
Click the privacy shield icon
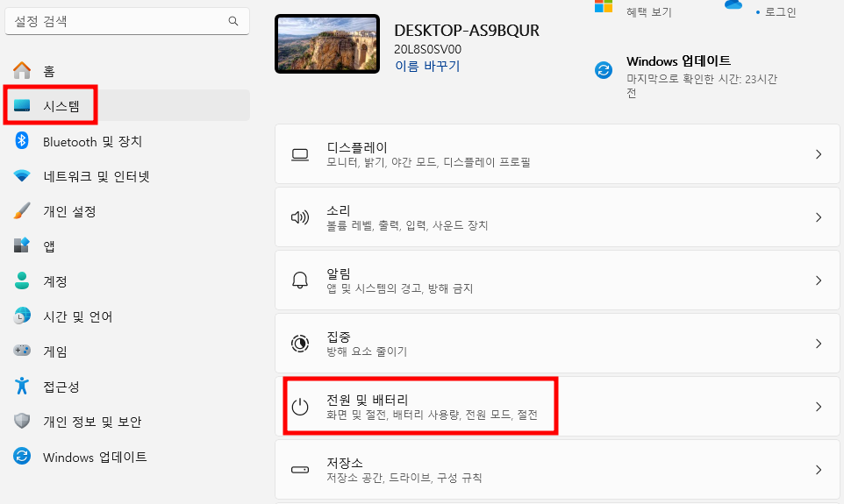click(22, 421)
